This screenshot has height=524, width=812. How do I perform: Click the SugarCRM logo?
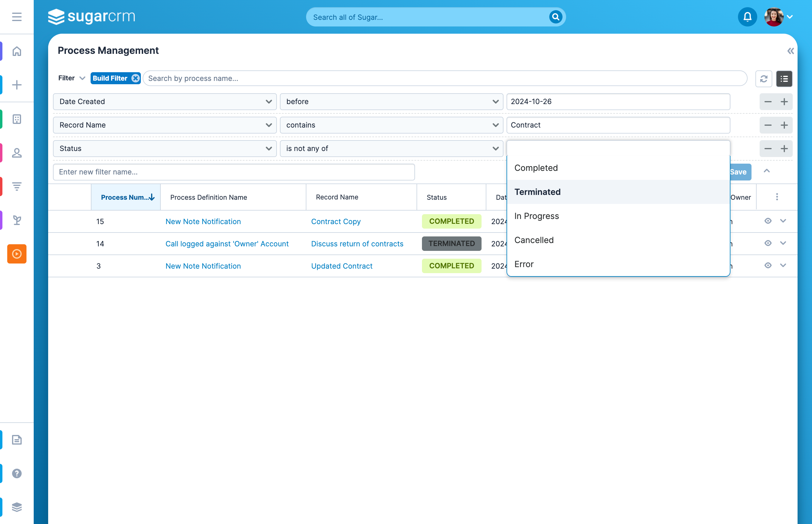[x=91, y=17]
